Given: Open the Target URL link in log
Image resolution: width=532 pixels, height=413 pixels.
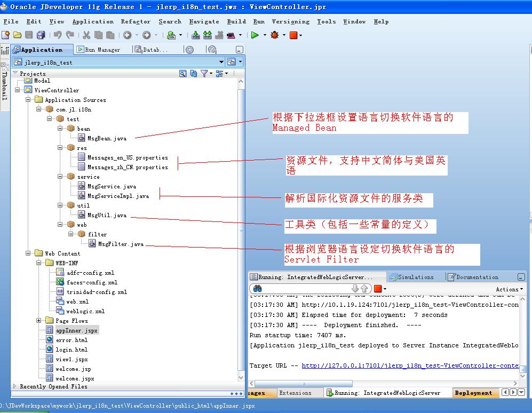Looking at the screenshot, I should pos(410,366).
